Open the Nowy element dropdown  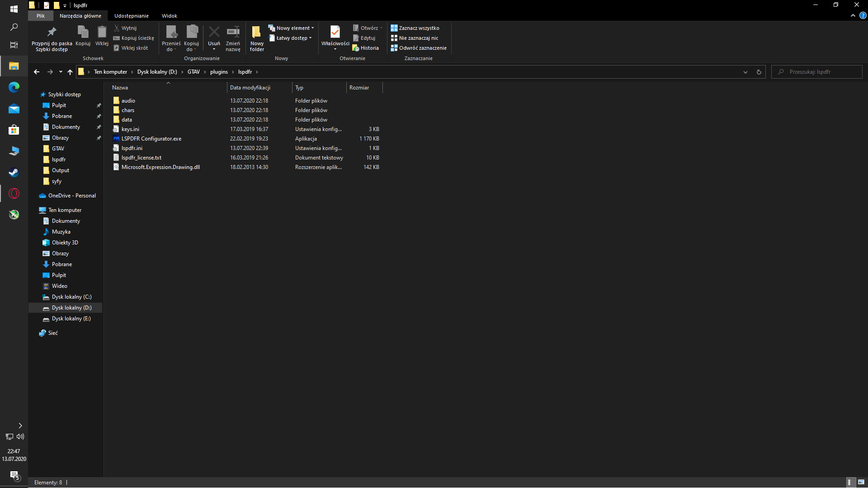[294, 28]
